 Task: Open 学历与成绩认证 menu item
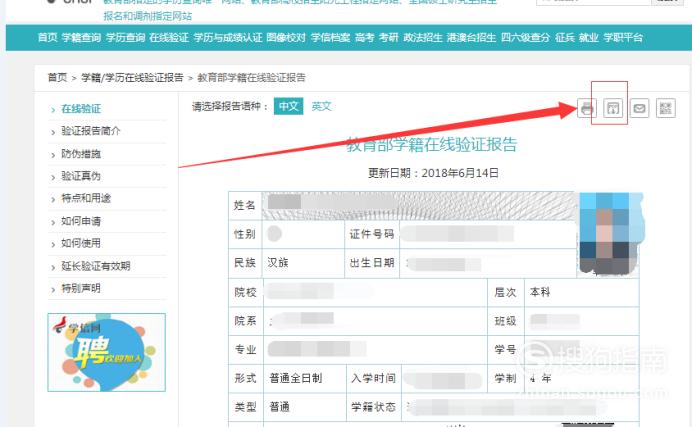(x=228, y=37)
